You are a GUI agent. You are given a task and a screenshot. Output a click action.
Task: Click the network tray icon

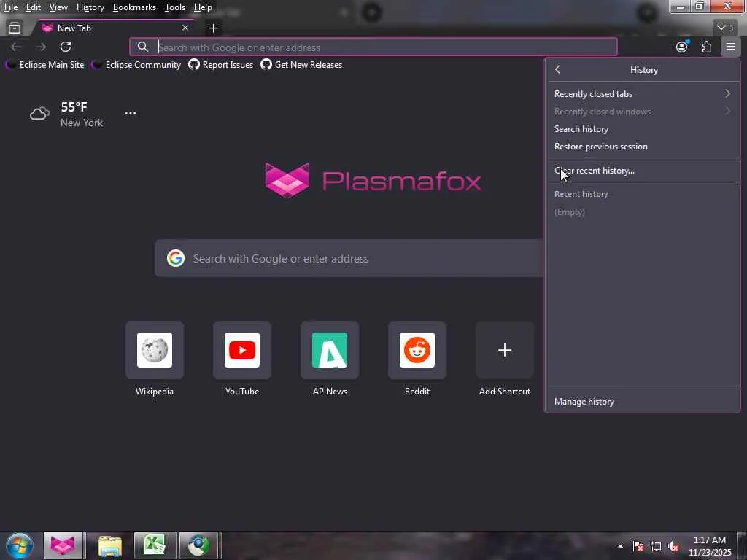656,547
